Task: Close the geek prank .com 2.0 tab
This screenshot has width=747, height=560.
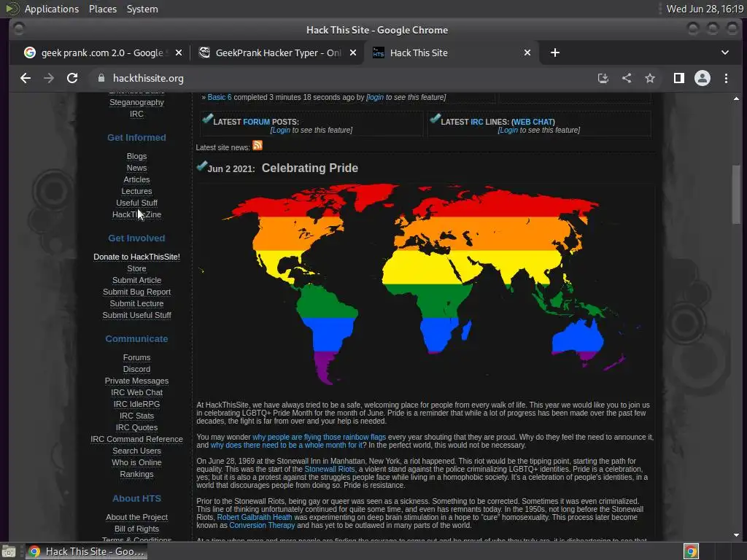Action: (x=179, y=52)
